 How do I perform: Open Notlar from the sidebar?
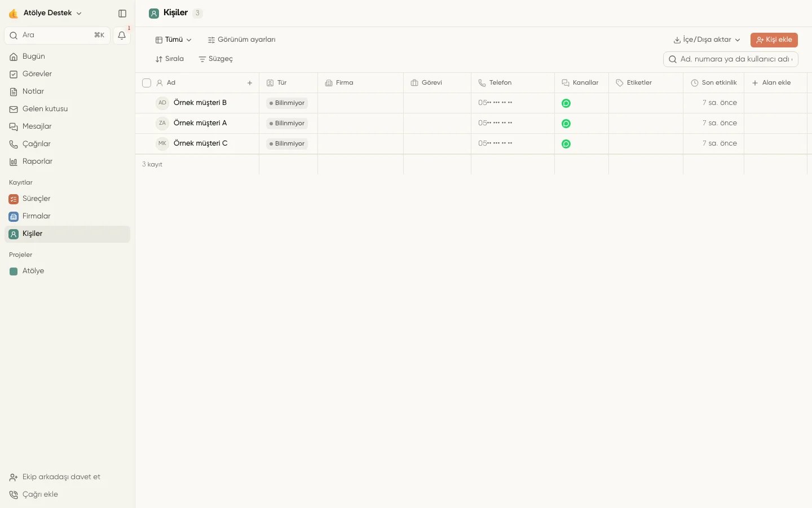67,91
